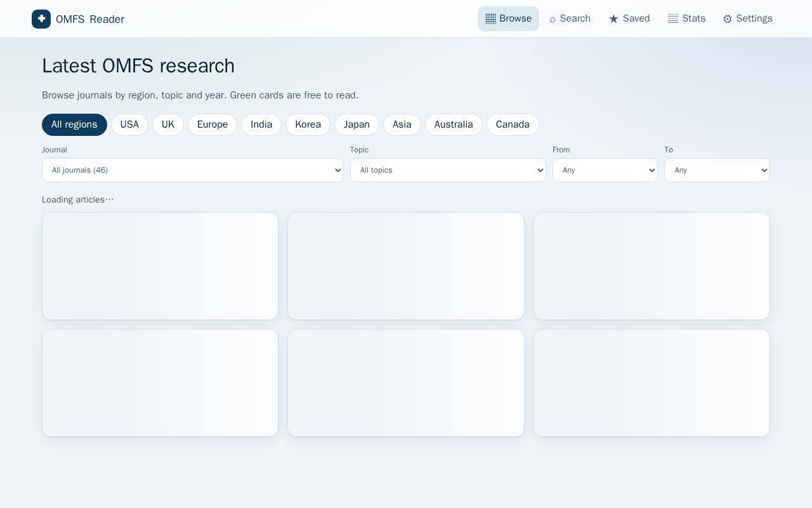Screen dimensions: 812x508
Task: Filter articles by USA region
Action: [129, 124]
